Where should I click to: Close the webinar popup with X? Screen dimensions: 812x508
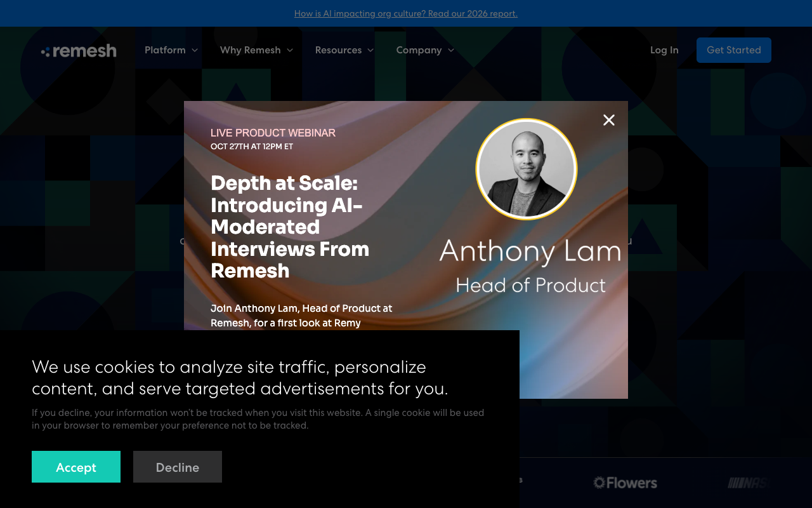[609, 120]
